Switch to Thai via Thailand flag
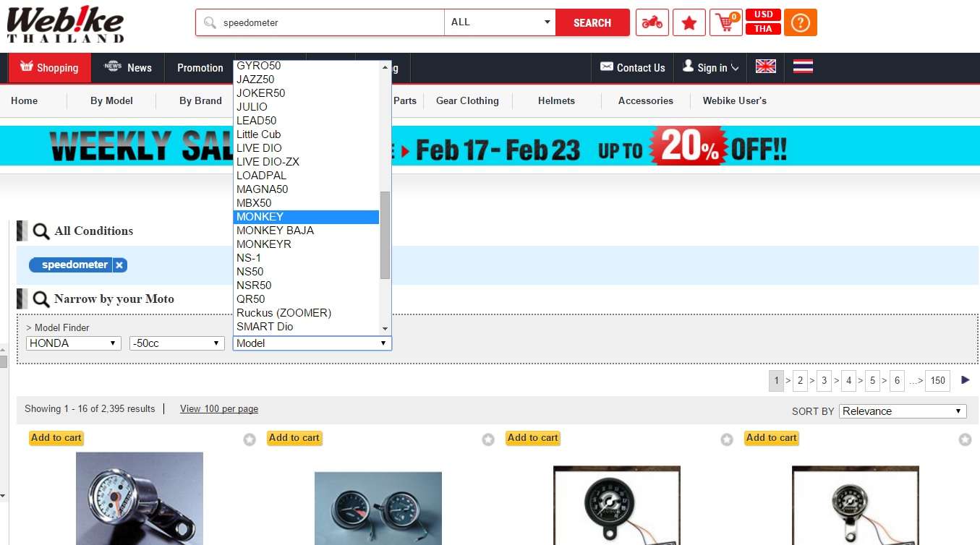 [803, 66]
